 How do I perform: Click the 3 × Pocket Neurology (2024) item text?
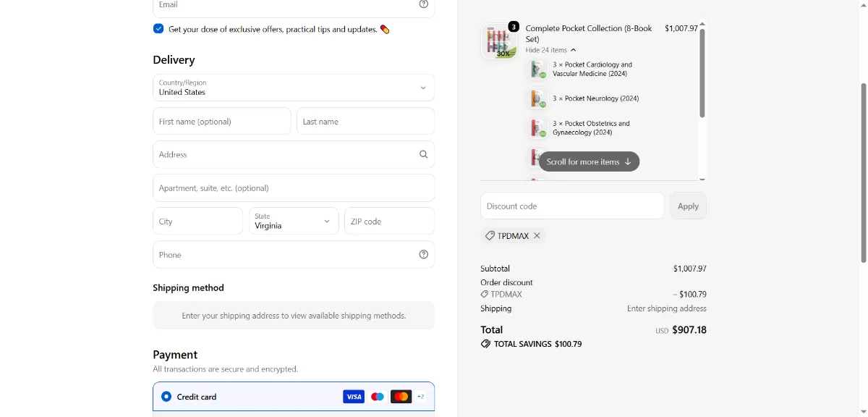coord(596,98)
